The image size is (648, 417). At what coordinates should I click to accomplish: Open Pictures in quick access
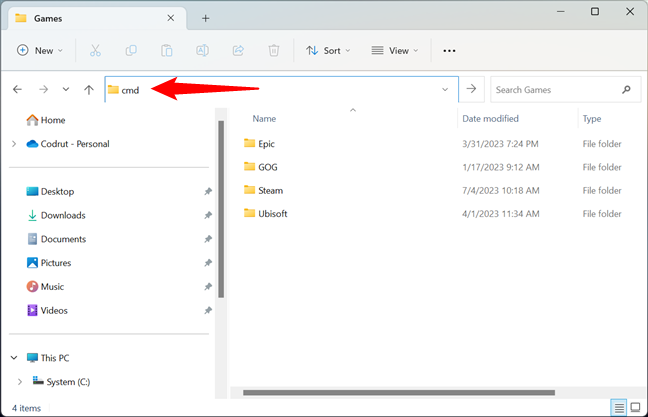(49, 263)
